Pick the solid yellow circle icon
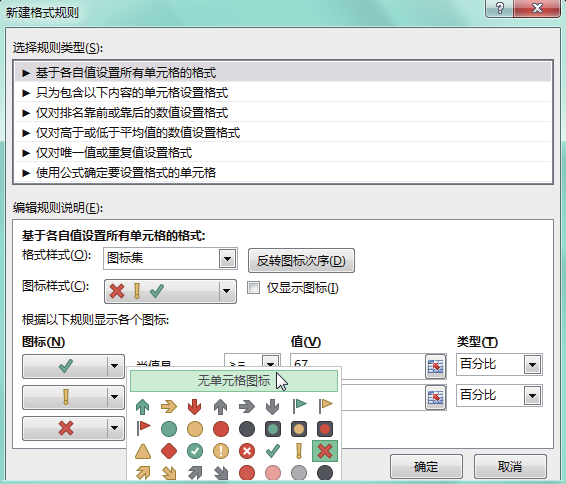The width and height of the screenshot is (566, 484). coord(195,429)
